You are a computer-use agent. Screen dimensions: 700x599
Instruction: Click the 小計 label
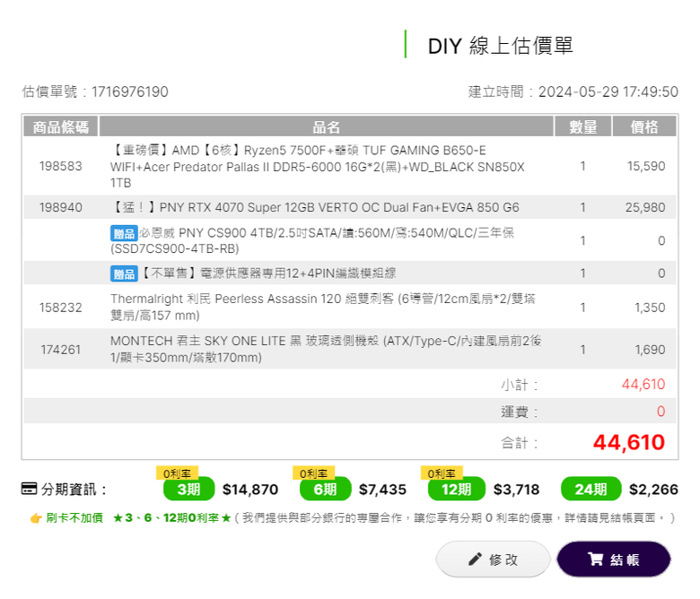[x=520, y=385]
